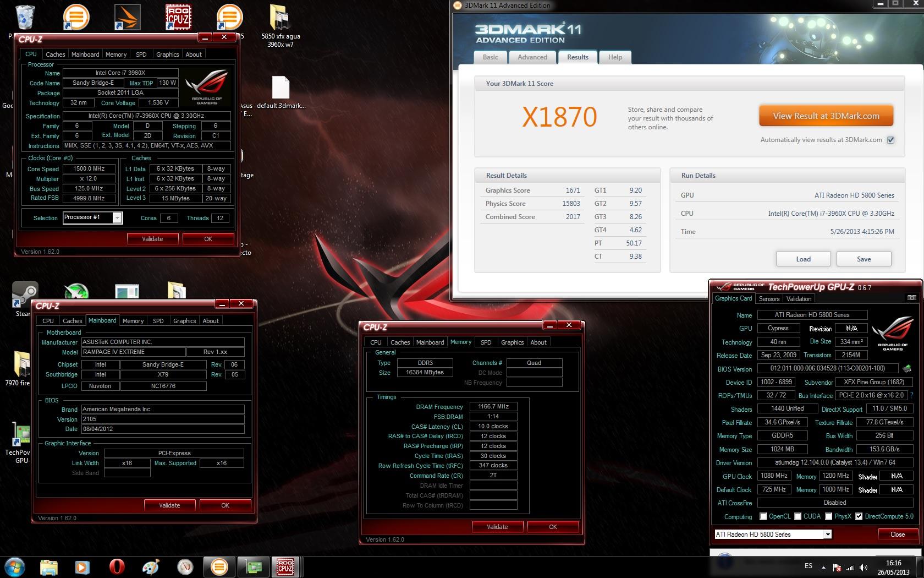Click the Combined Score value 2017
924x578 pixels.
tap(573, 217)
